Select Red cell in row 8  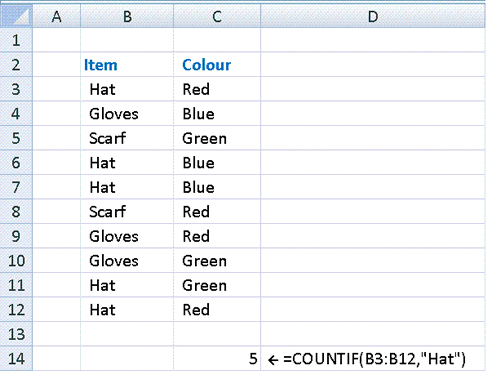pyautogui.click(x=217, y=211)
